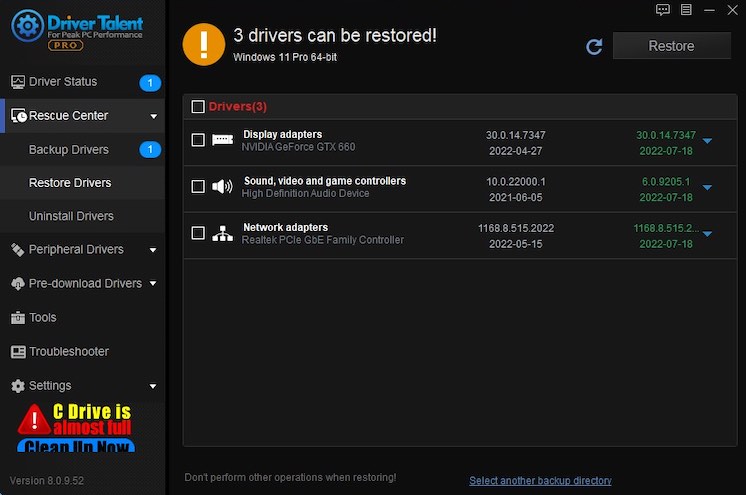Open Uninstall Drivers
Viewport: 746px width, 495px height.
83,216
